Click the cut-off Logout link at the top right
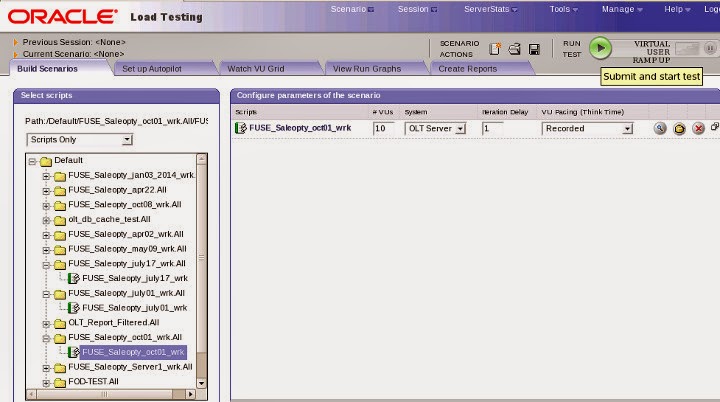This screenshot has width=720, height=402. [x=712, y=9]
